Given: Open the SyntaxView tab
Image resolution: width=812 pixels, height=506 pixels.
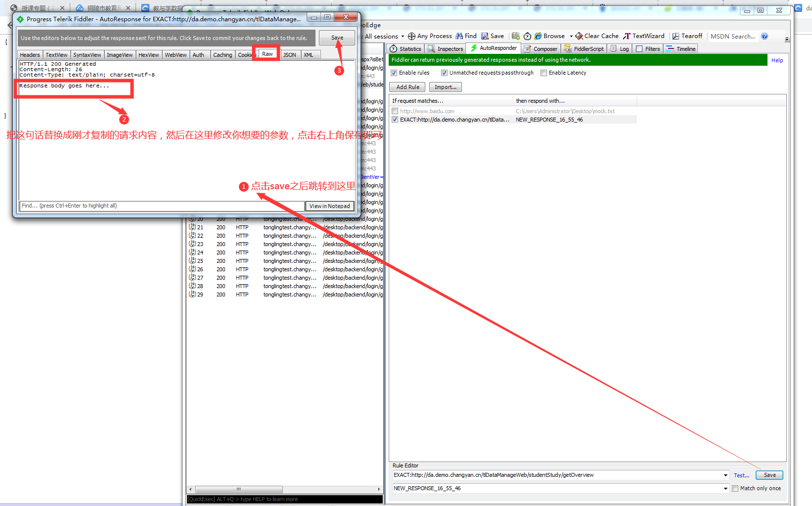Looking at the screenshot, I should click(87, 55).
